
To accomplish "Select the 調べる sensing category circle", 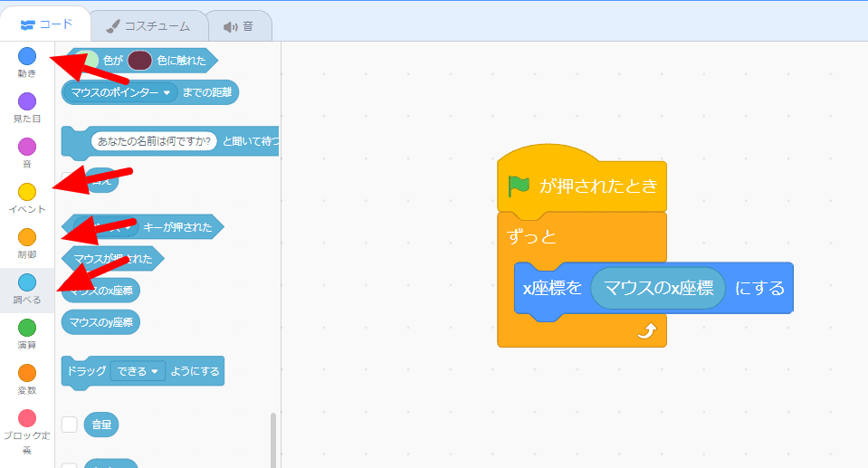I will click(x=27, y=282).
